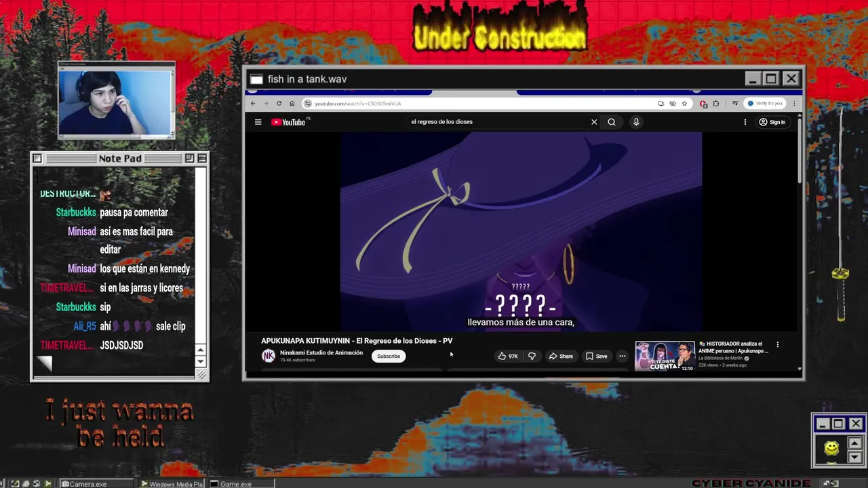Click the crossed-eye tracking protection icon
The height and width of the screenshot is (488, 868).
(x=673, y=104)
